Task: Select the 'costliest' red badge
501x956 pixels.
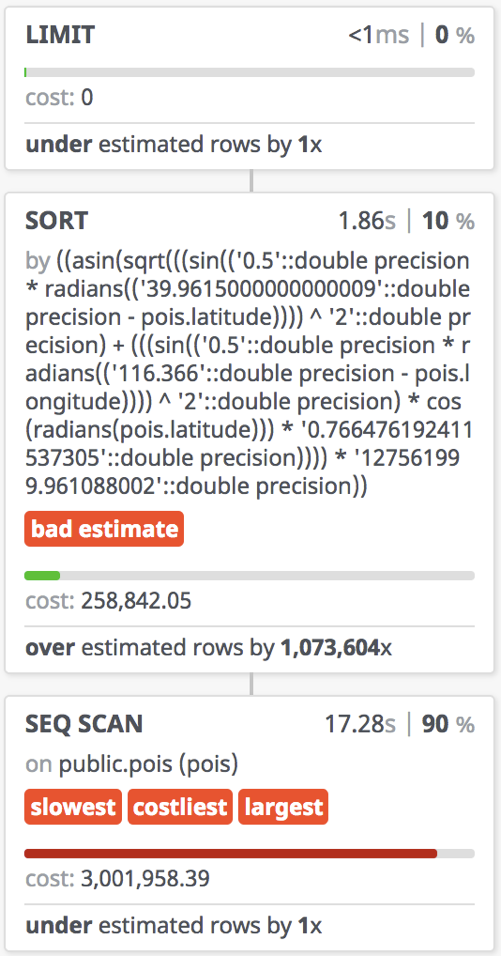Action: tap(180, 807)
